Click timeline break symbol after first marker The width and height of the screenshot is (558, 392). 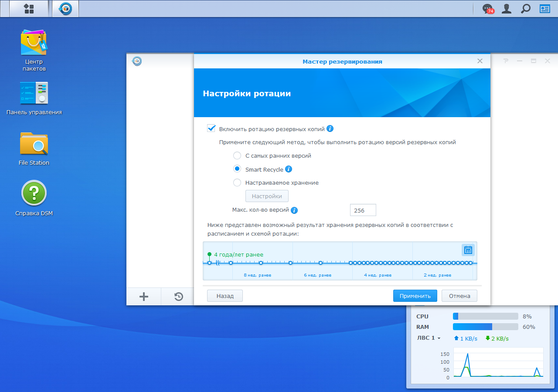(217, 263)
